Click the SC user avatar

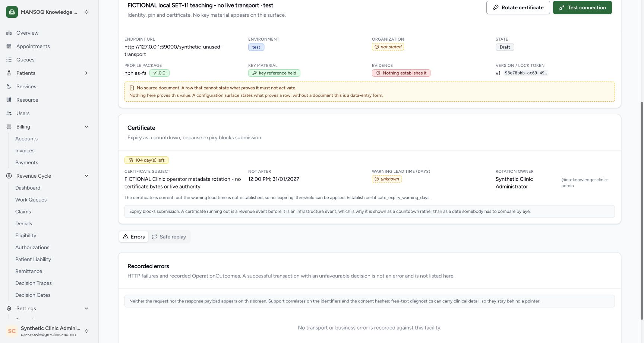pyautogui.click(x=12, y=331)
